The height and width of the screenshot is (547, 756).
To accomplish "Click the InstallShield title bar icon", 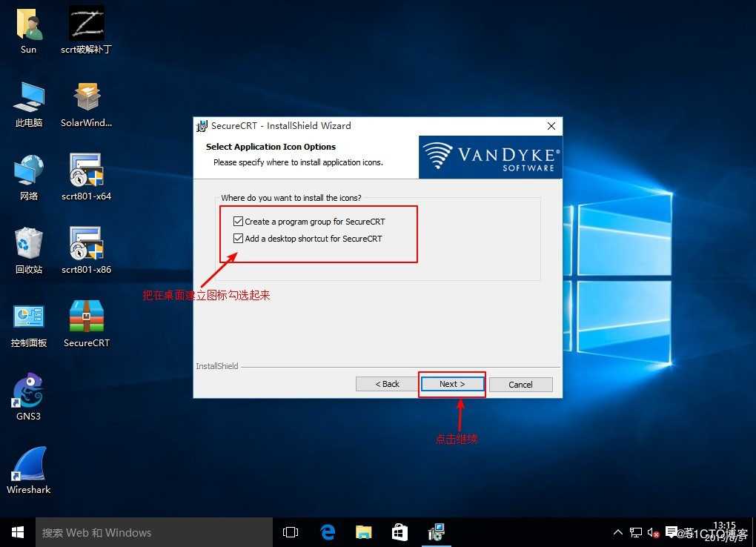I will click(202, 126).
